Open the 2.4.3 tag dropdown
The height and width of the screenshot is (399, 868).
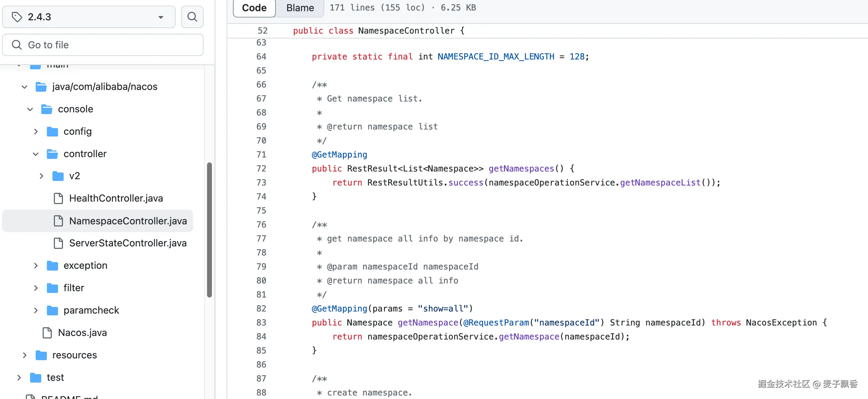89,17
